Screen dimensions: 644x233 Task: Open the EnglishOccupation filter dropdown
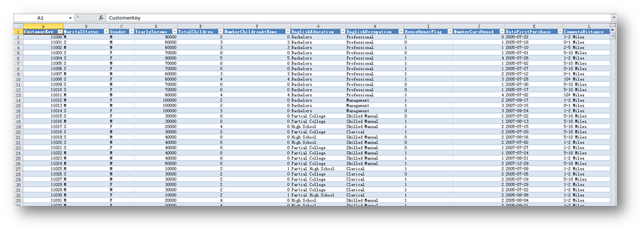[401, 31]
